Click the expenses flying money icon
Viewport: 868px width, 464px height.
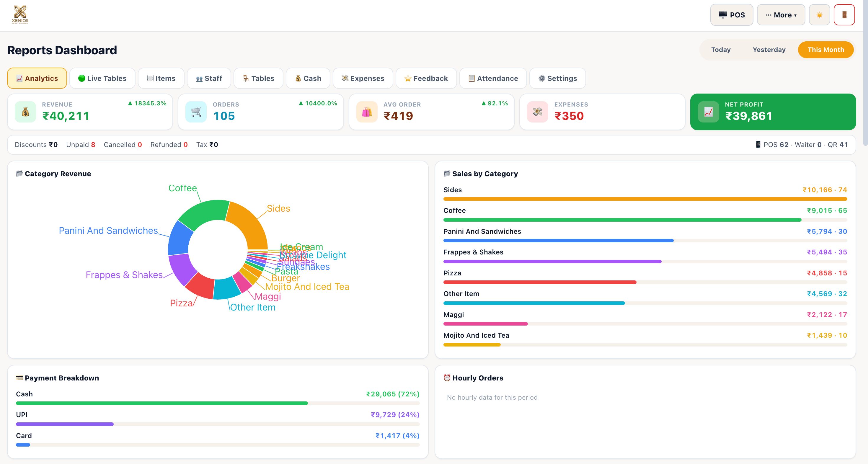pyautogui.click(x=538, y=112)
